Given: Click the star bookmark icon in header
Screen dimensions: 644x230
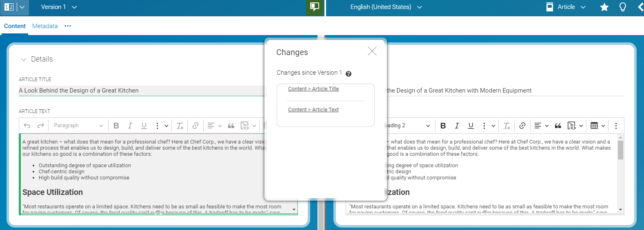Looking at the screenshot, I should pos(604,7).
